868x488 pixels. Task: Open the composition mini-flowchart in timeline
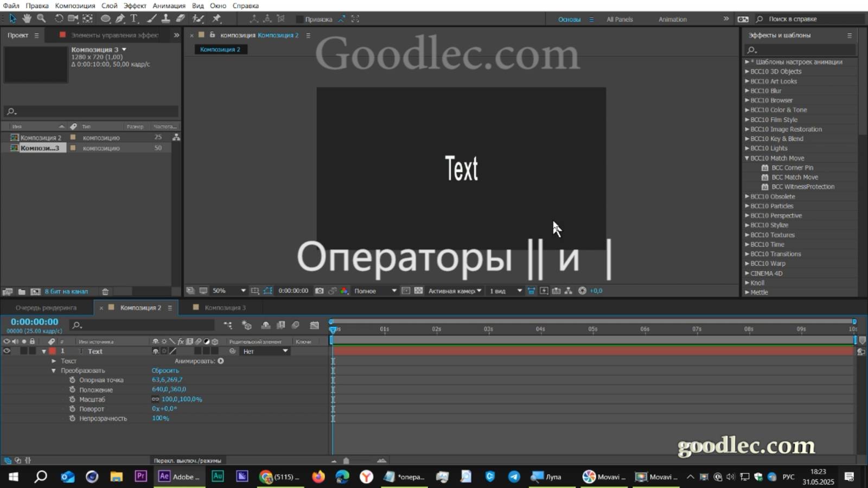pyautogui.click(x=228, y=325)
